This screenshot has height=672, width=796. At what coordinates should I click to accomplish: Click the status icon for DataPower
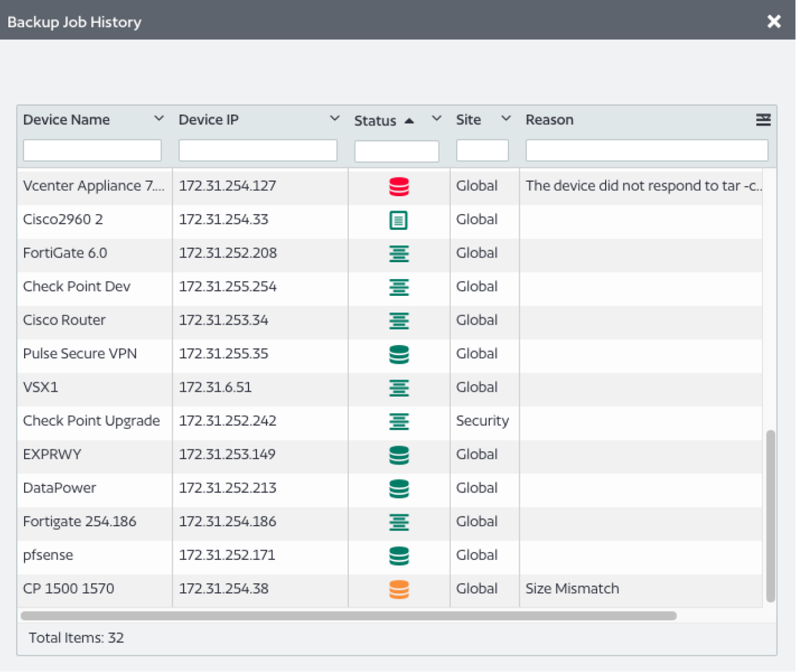click(399, 489)
